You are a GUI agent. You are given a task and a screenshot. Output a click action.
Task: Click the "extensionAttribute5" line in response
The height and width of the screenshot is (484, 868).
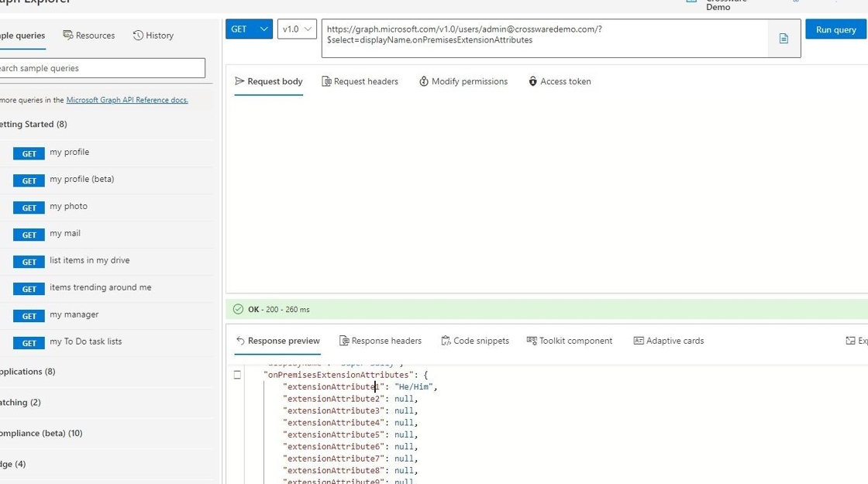point(350,434)
